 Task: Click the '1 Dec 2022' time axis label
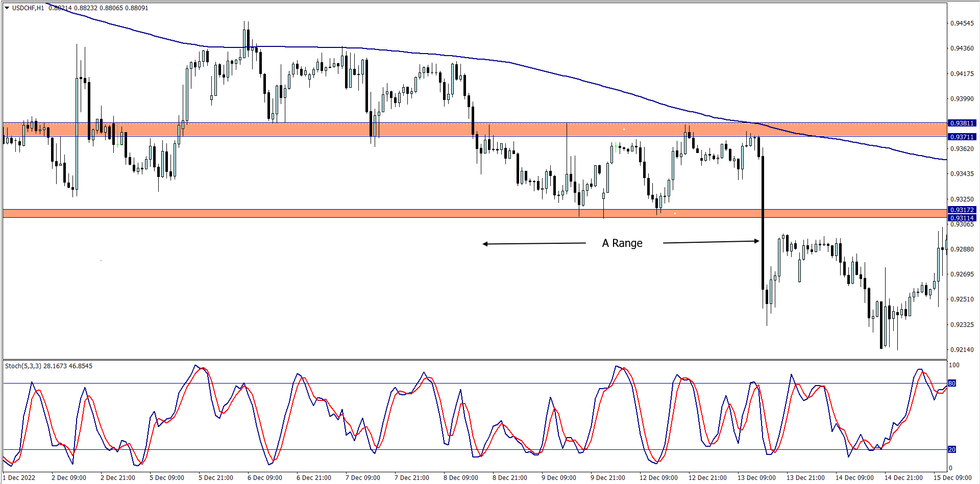click(x=19, y=478)
